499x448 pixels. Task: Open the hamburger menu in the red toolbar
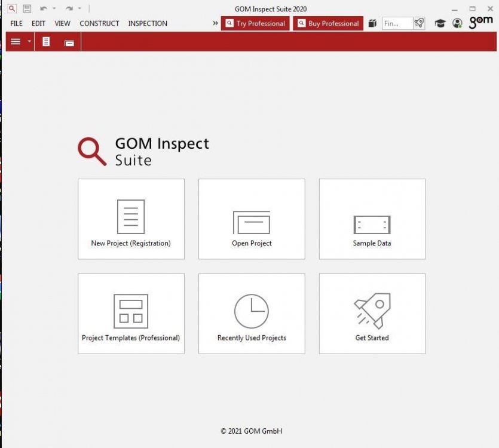[x=15, y=42]
